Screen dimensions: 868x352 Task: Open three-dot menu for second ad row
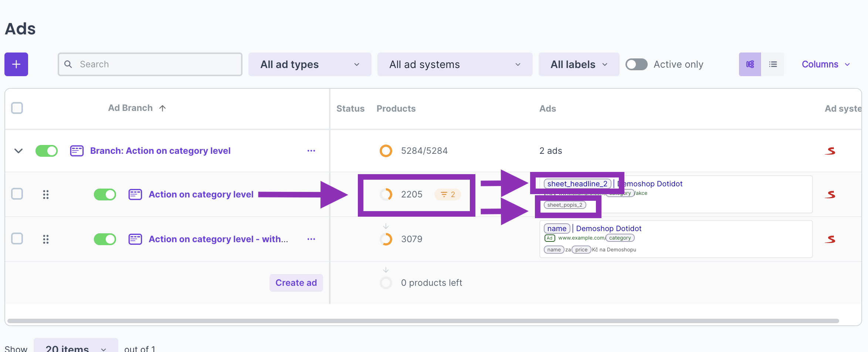[311, 239]
